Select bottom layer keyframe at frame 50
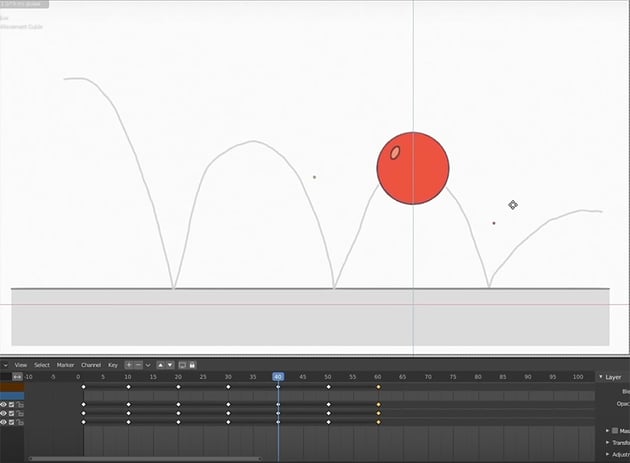Screen dimensions: 630x463 pos(329,422)
